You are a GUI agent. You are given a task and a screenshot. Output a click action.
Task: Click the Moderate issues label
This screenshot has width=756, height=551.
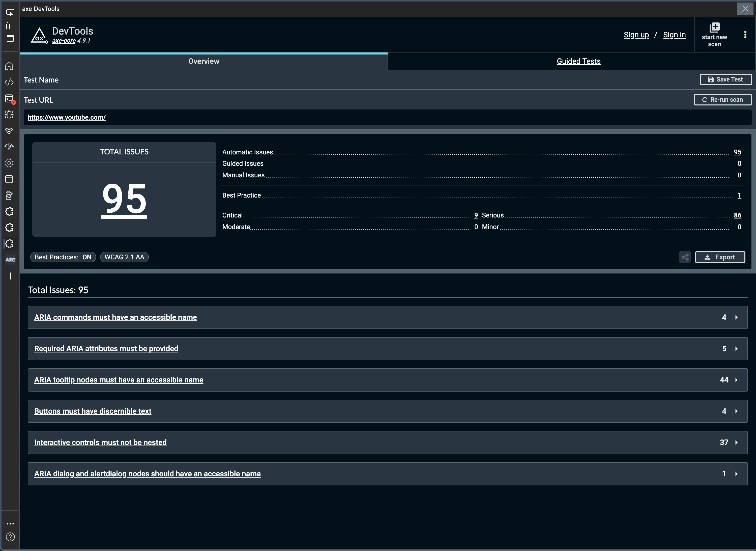236,227
